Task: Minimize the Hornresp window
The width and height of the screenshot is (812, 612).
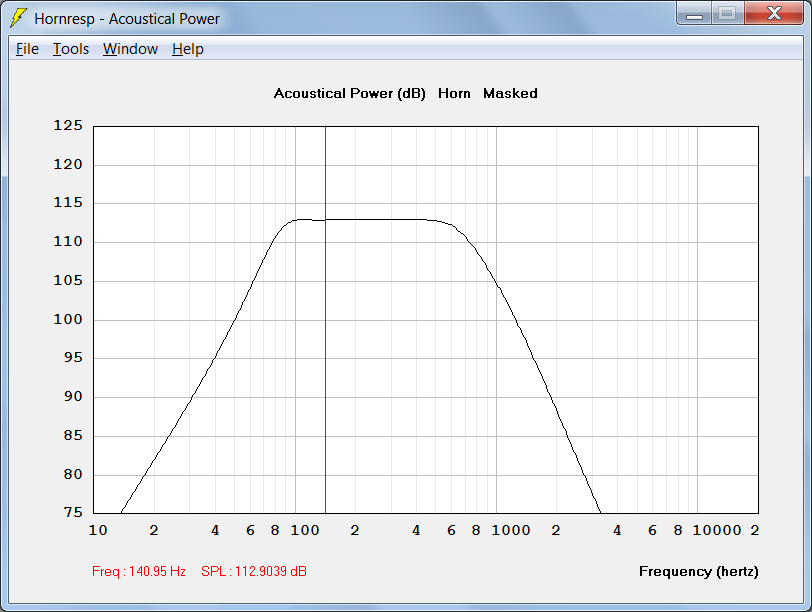Action: pyautogui.click(x=694, y=13)
